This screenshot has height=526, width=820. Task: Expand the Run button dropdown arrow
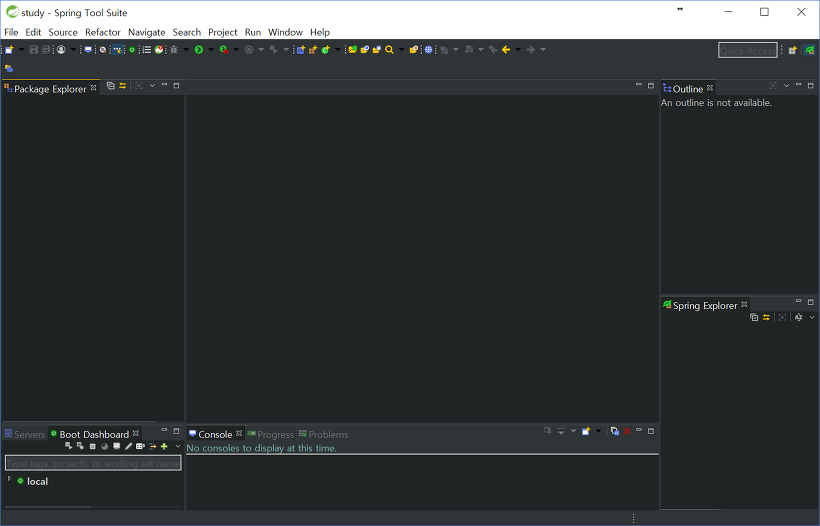click(x=211, y=50)
